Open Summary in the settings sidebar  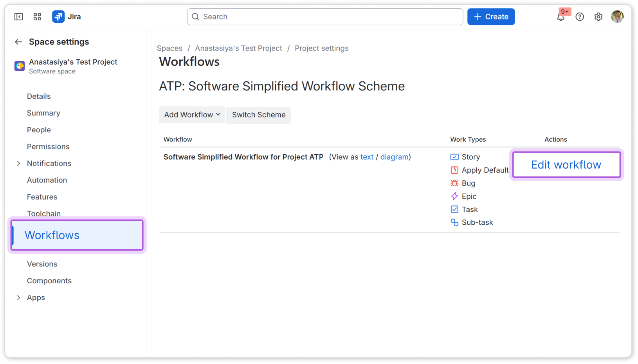(43, 113)
